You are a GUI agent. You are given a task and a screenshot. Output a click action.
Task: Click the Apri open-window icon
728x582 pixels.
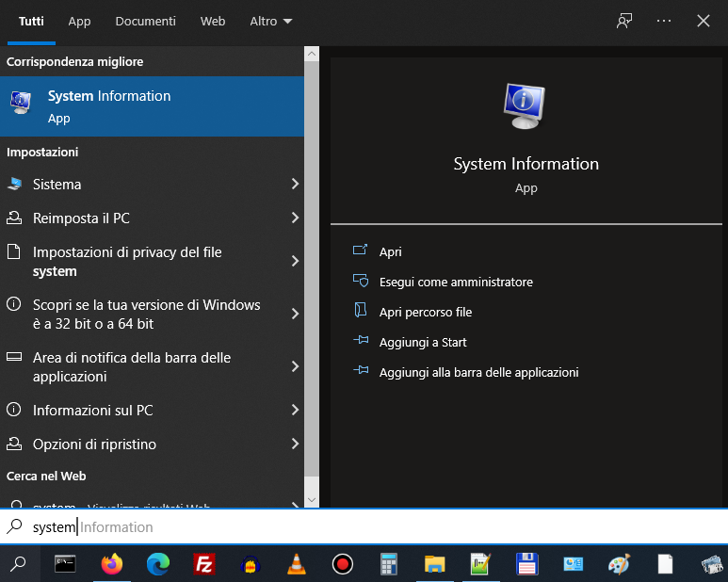pyautogui.click(x=361, y=251)
